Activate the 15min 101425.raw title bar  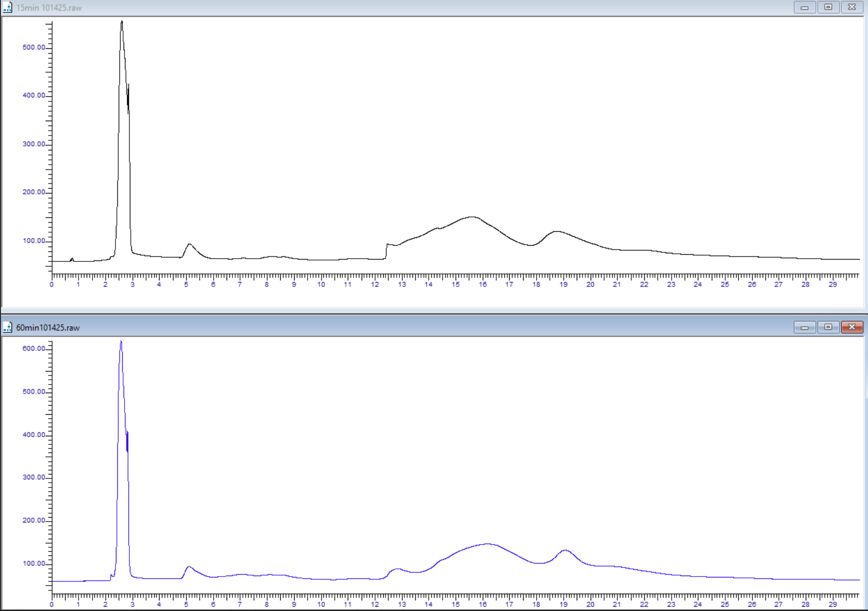pos(383,8)
